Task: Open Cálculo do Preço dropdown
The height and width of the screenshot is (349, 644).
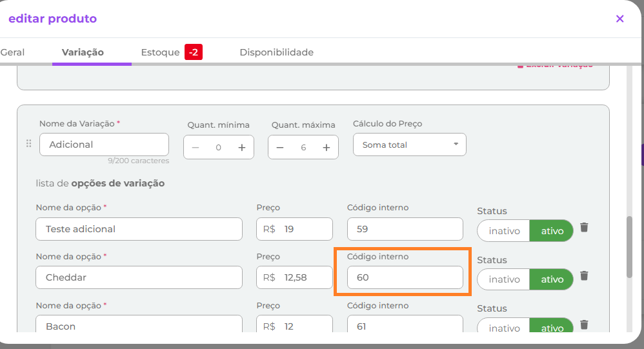Action: [x=409, y=145]
